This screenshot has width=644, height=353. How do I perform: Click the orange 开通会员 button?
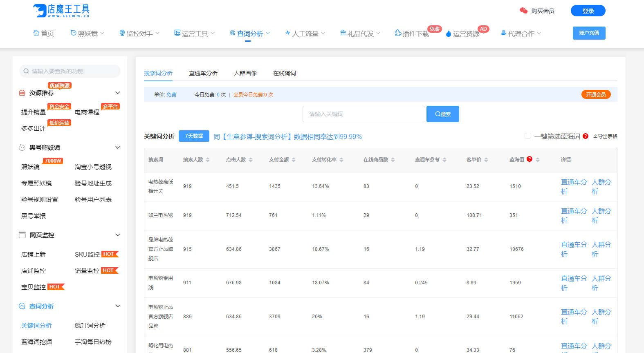[596, 94]
